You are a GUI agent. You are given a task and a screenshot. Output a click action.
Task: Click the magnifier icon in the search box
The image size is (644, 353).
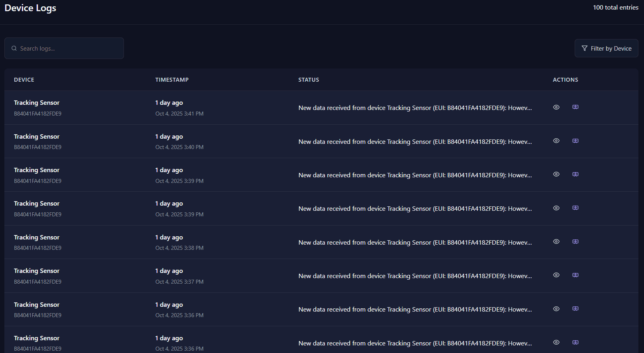[14, 48]
